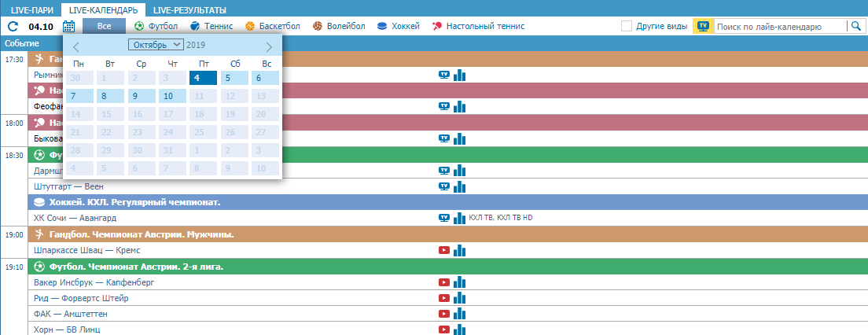Open statistics for Рид — Форвертс Штейр

[x=459, y=299]
